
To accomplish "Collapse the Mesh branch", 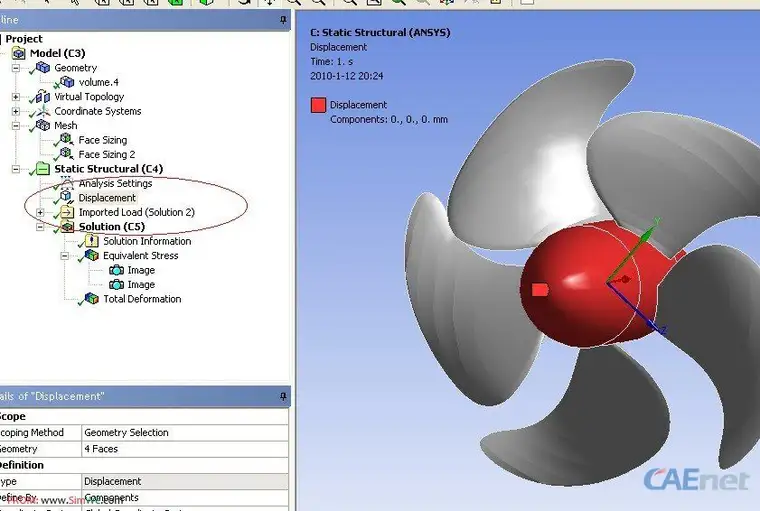I will point(16,126).
